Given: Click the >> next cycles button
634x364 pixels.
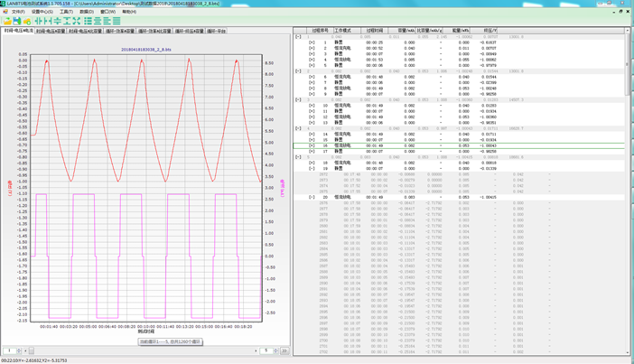Looking at the screenshot, I should point(284,350).
